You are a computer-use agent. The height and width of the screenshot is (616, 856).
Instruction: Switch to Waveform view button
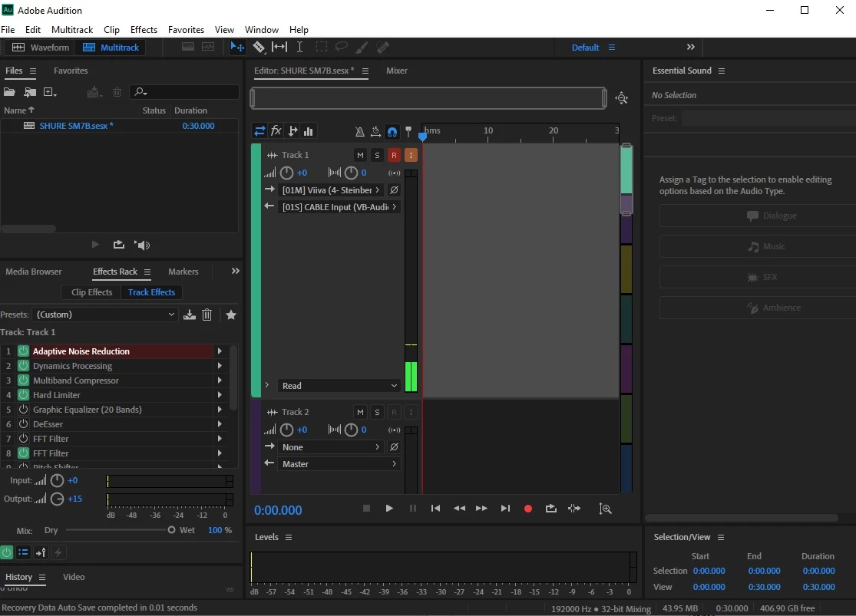41,48
